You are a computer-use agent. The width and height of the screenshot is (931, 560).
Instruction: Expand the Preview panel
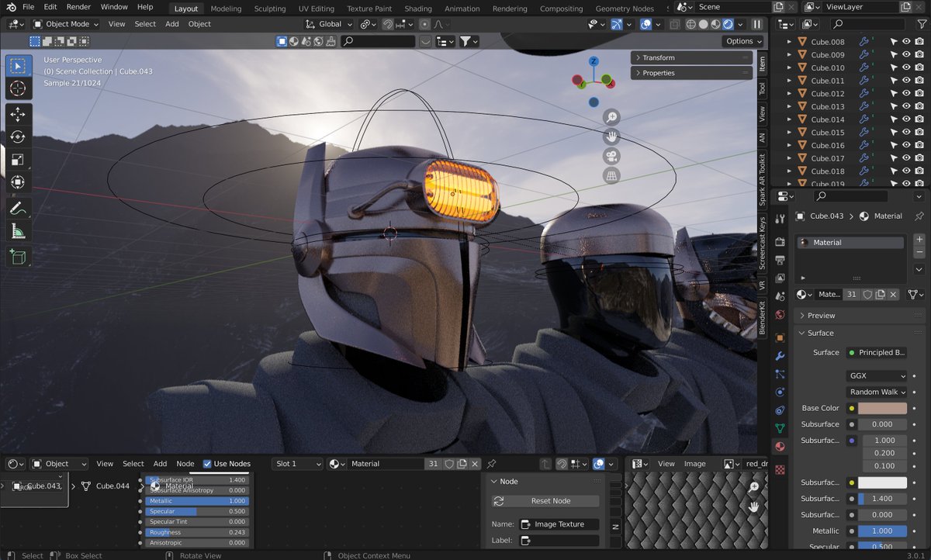[x=860, y=316]
